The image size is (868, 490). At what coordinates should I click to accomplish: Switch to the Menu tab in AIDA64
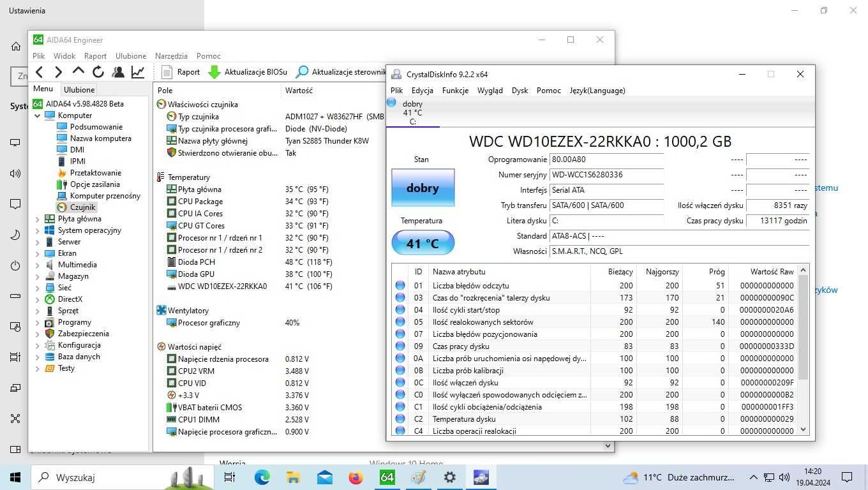tap(43, 89)
